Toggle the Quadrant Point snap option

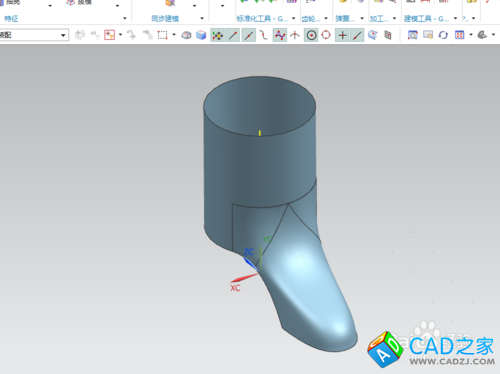[326, 35]
